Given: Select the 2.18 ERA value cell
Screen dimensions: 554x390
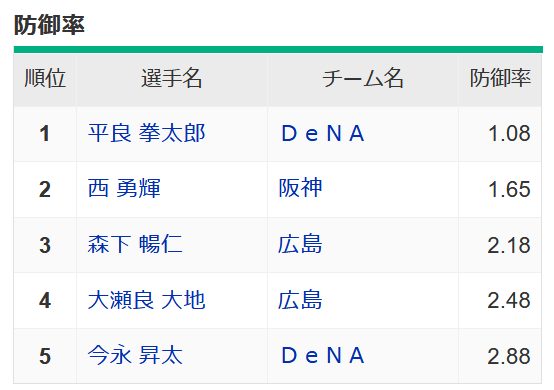Looking at the screenshot, I should [x=500, y=245].
